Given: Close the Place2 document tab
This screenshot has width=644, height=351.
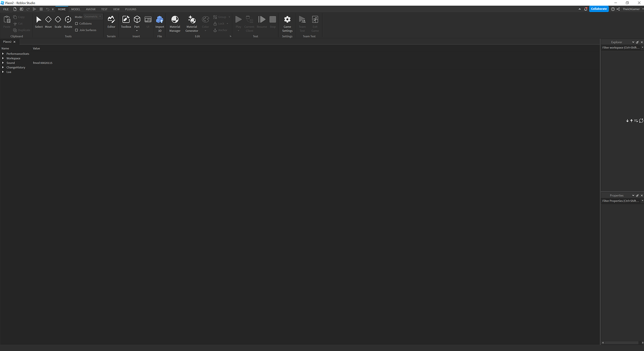Looking at the screenshot, I should click(x=14, y=42).
